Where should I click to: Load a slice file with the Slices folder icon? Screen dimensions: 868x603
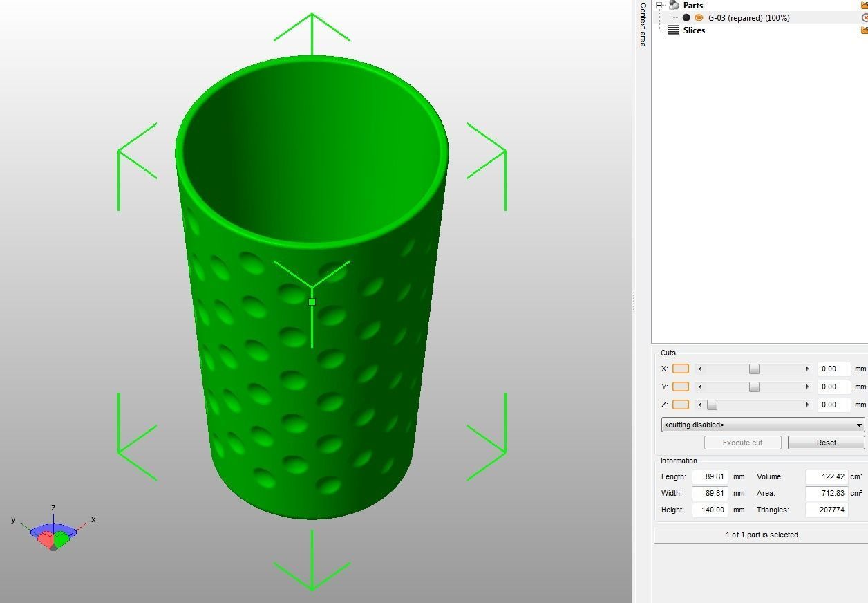coord(863,30)
